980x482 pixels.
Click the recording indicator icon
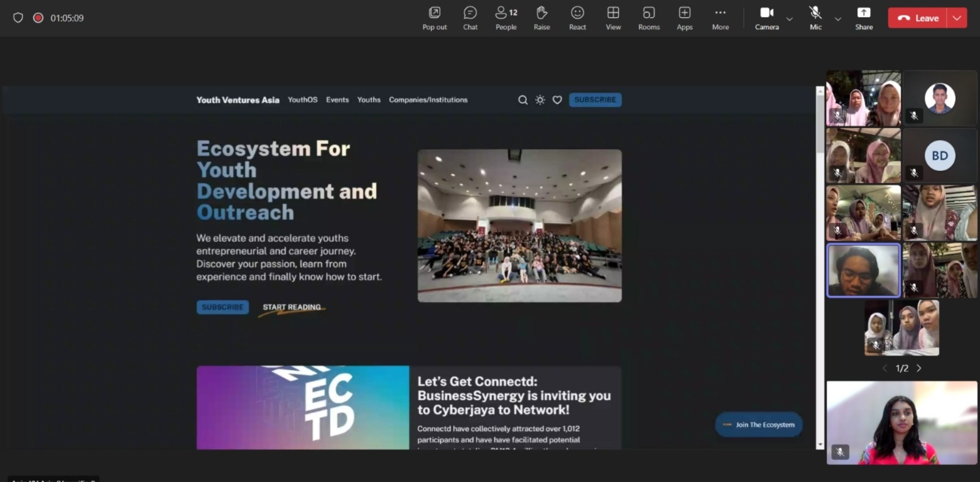click(x=38, y=18)
